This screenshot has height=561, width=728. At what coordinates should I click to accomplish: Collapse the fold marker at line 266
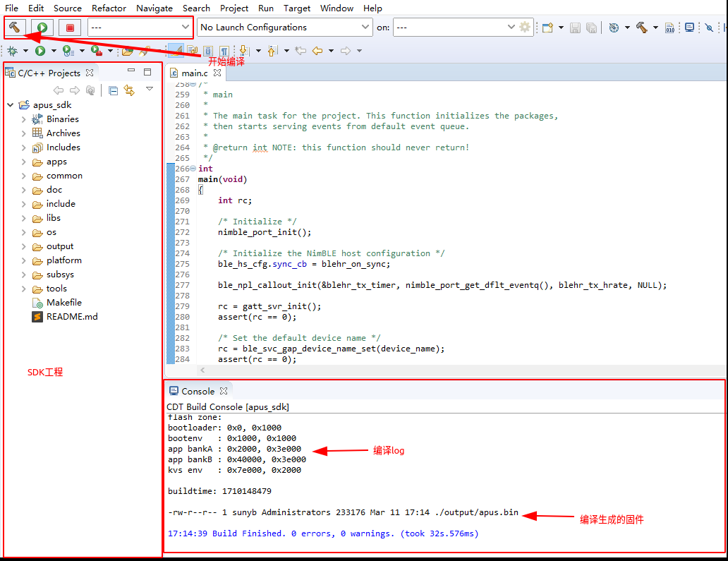coord(193,169)
